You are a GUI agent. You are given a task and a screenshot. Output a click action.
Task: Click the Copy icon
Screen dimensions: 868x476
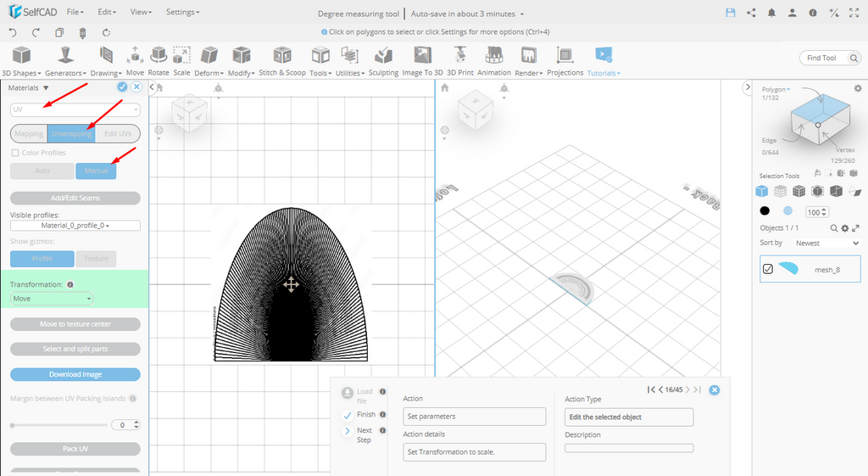tap(59, 33)
